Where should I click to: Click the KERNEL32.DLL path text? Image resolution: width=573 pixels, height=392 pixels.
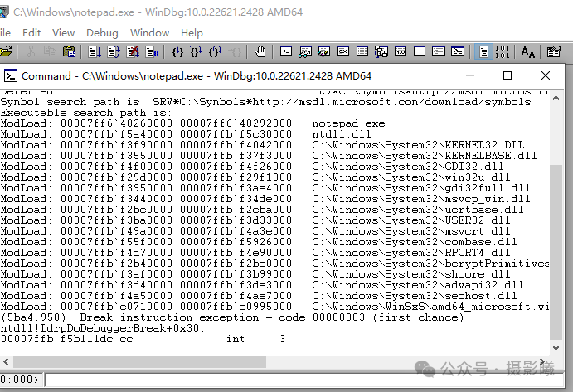(x=418, y=145)
